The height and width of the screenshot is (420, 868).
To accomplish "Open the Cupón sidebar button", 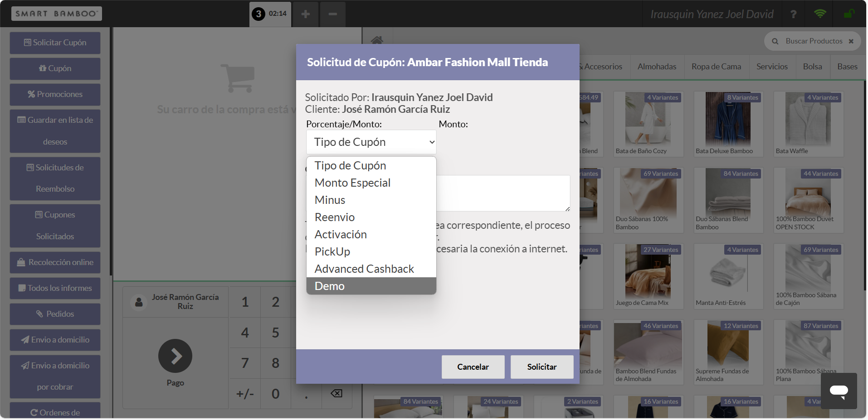I will [x=55, y=68].
